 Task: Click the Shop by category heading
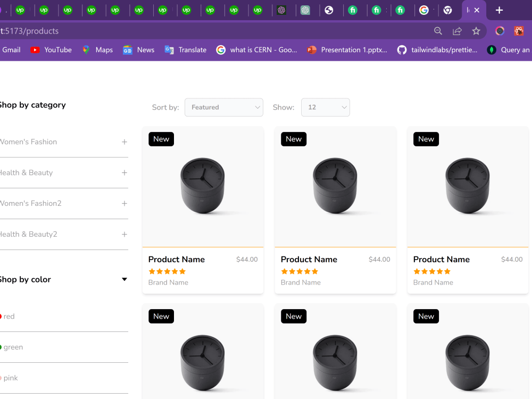tap(32, 105)
